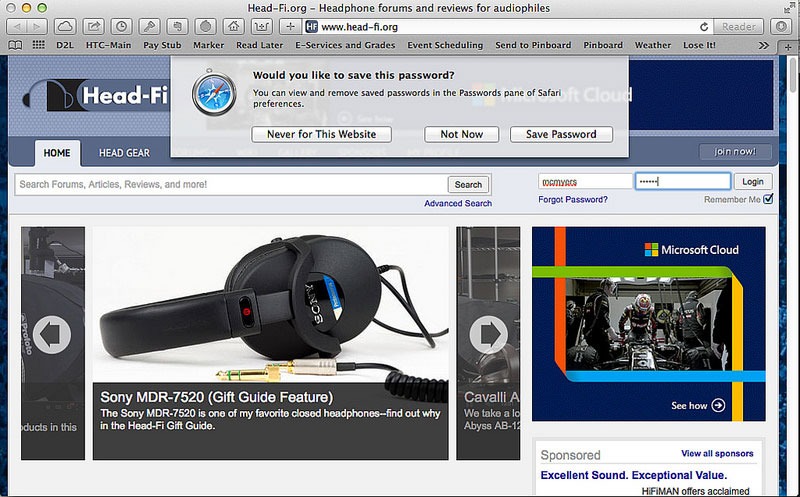Click the Save Password button
The height and width of the screenshot is (497, 800).
pyautogui.click(x=561, y=134)
